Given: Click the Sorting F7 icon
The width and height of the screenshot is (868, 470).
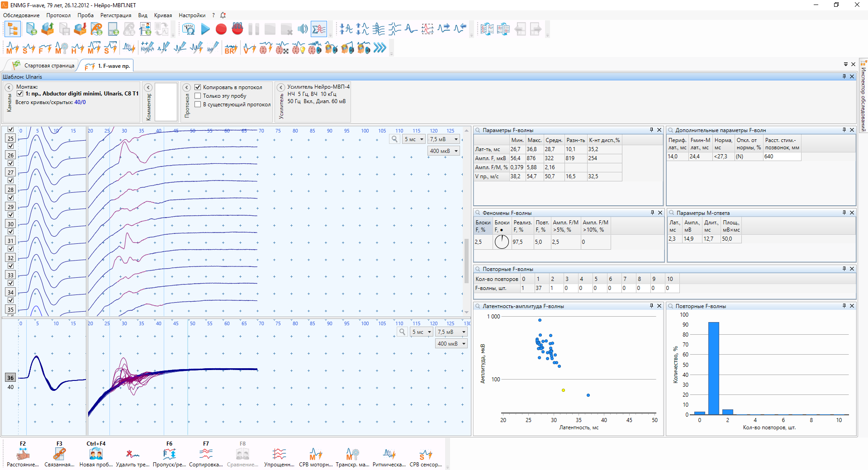Looking at the screenshot, I should point(206,454).
